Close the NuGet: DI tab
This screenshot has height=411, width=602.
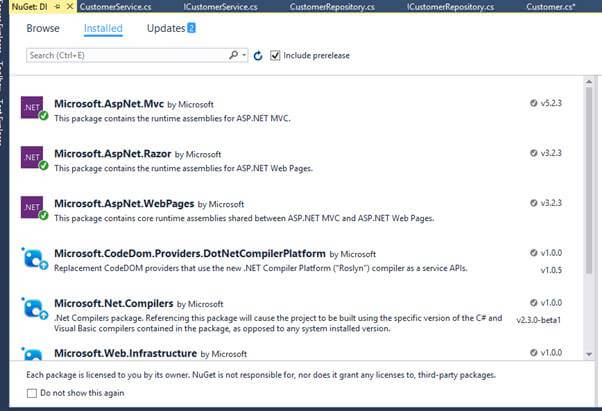click(x=71, y=7)
